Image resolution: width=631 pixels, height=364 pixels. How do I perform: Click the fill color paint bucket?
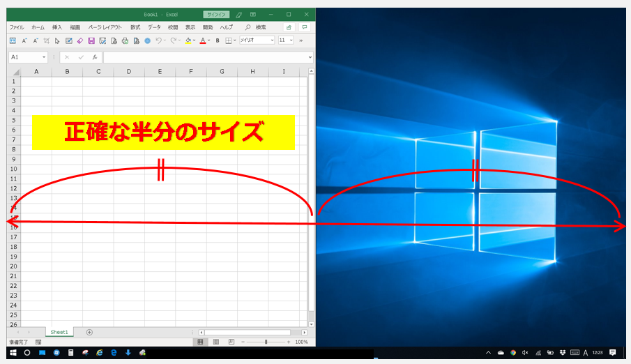pos(188,40)
